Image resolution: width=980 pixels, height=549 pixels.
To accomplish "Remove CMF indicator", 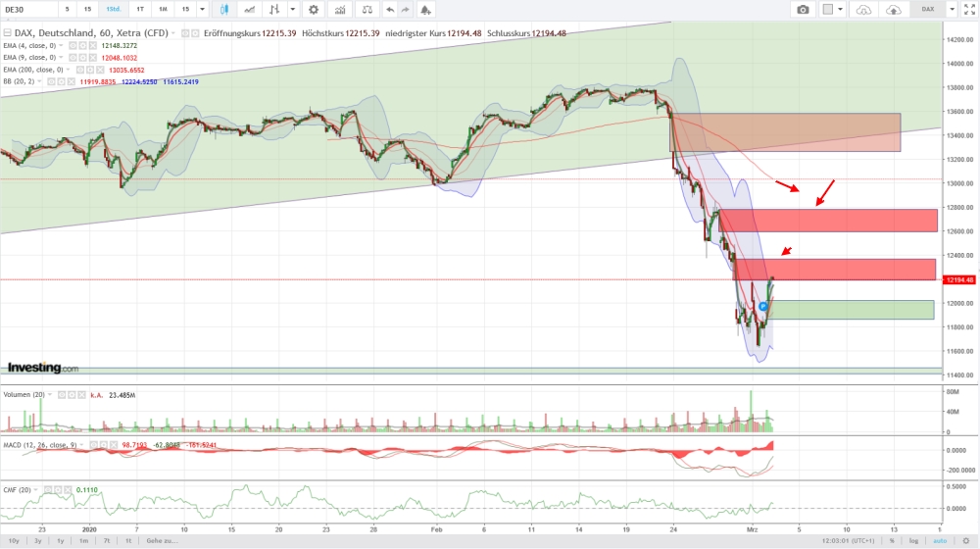I will click(x=69, y=490).
